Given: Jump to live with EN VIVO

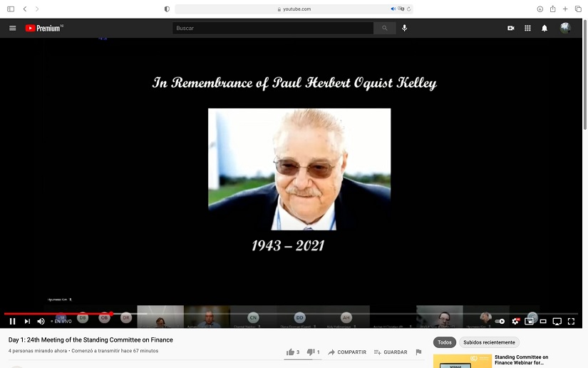Looking at the screenshot, I should pyautogui.click(x=61, y=321).
